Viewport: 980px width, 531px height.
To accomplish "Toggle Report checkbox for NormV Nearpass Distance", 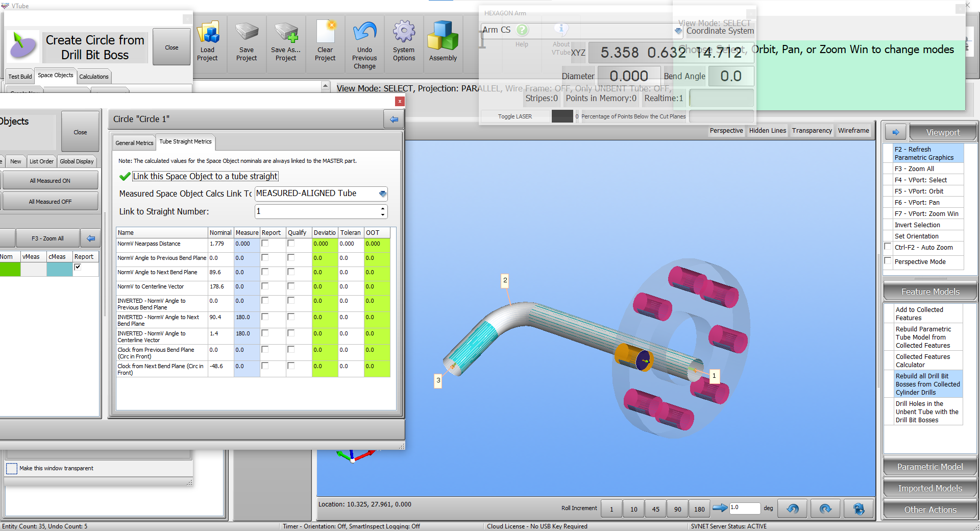I will click(x=265, y=244).
